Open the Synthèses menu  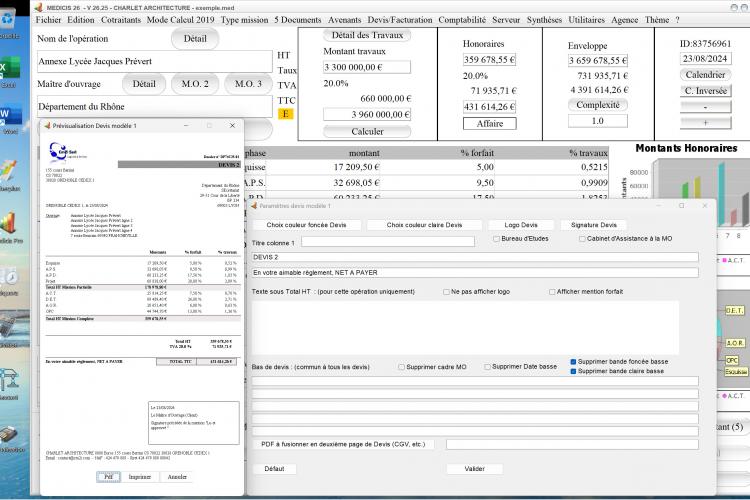coord(544,20)
